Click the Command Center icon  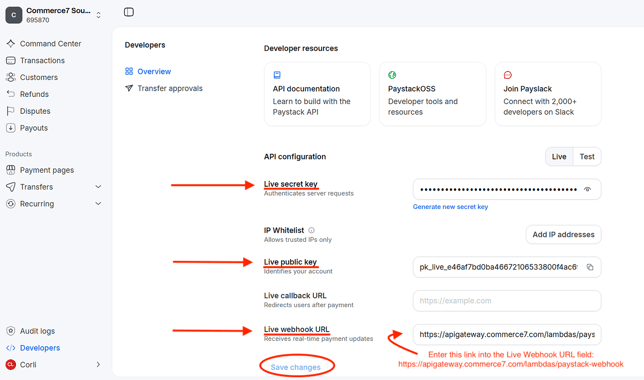(11, 44)
